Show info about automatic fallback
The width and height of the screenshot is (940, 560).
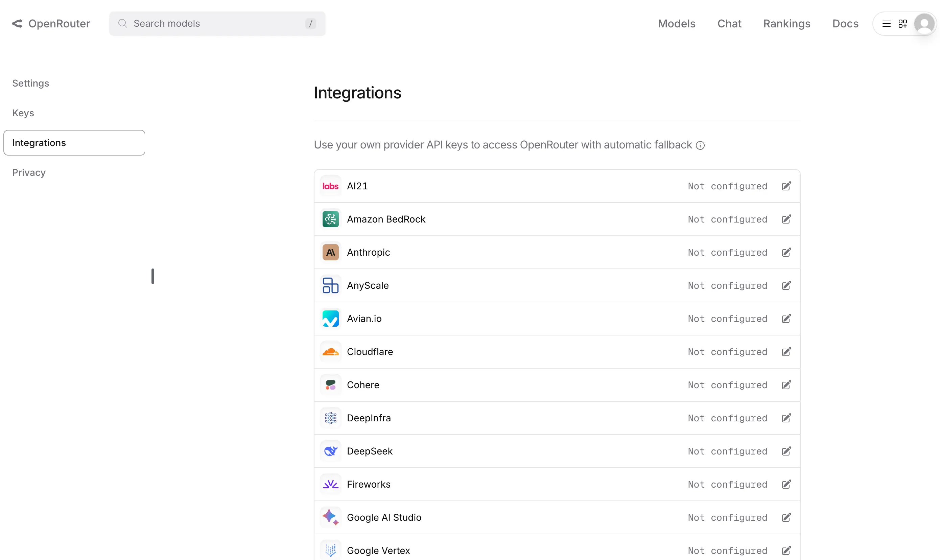pyautogui.click(x=701, y=146)
